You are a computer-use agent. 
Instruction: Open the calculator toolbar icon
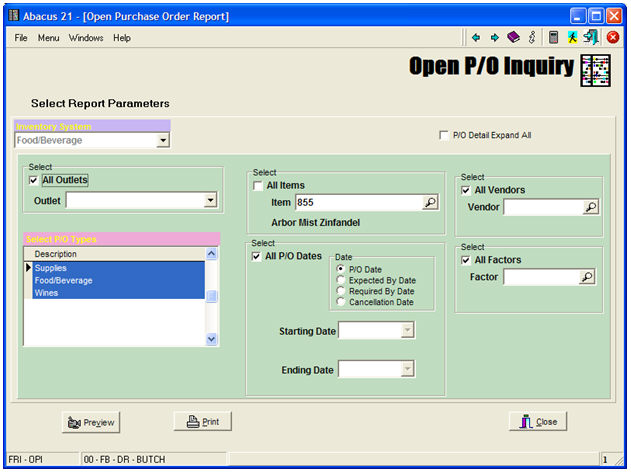coord(553,37)
